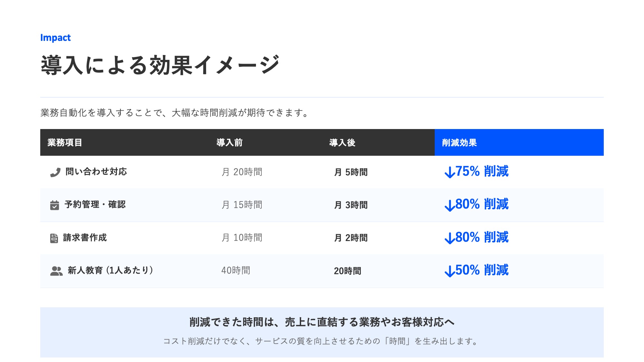Click the 導入前 column header
The height and width of the screenshot is (362, 644).
click(229, 143)
